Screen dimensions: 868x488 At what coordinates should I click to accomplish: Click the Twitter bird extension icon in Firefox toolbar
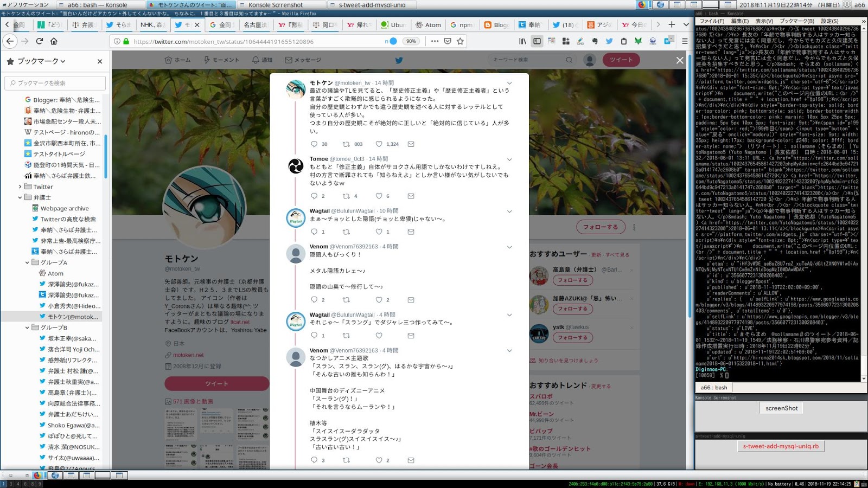[609, 41]
